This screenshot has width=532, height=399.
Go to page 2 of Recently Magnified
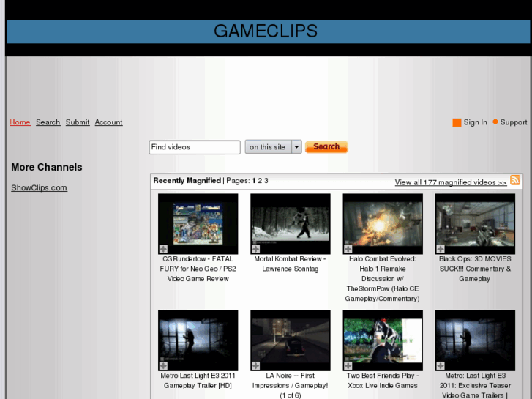point(260,181)
